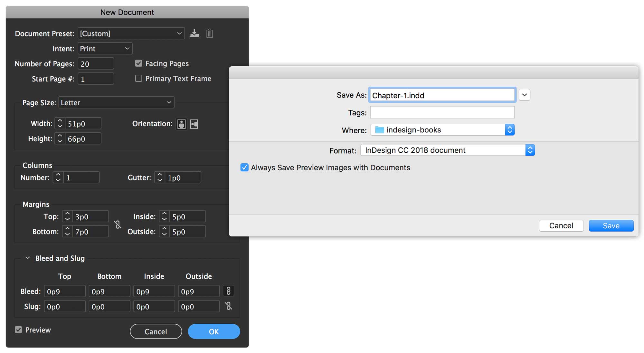The width and height of the screenshot is (644, 353).
Task: Click OK in New Document dialog
Action: point(214,331)
